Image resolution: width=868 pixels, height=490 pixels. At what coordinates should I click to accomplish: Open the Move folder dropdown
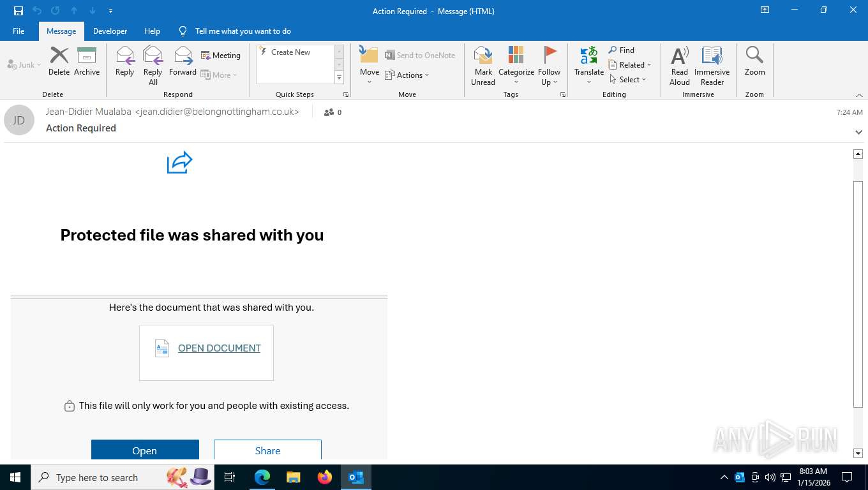pyautogui.click(x=370, y=66)
